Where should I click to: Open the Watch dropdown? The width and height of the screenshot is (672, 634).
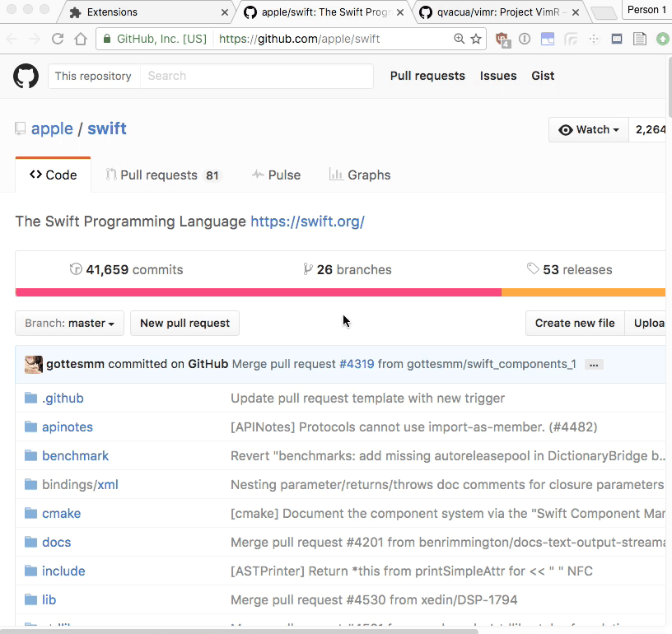point(589,129)
